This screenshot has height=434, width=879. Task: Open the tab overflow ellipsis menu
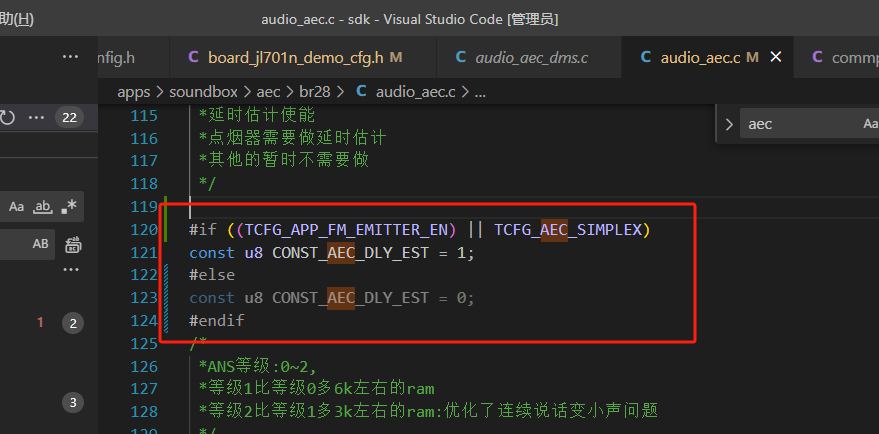70,57
